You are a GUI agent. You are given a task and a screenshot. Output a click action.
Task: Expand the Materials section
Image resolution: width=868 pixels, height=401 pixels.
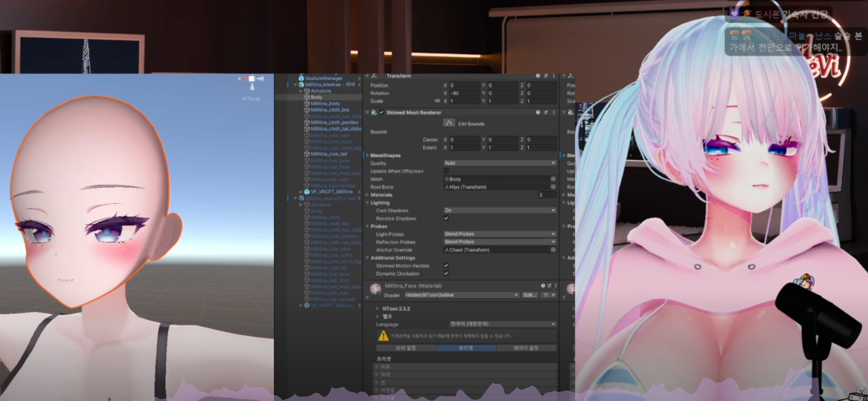click(x=368, y=195)
